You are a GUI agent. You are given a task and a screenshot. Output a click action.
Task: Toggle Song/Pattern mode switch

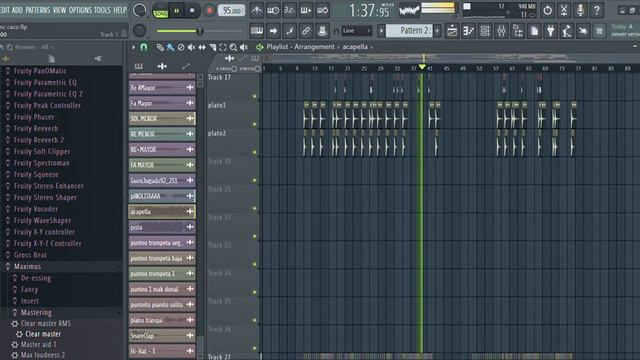(160, 11)
